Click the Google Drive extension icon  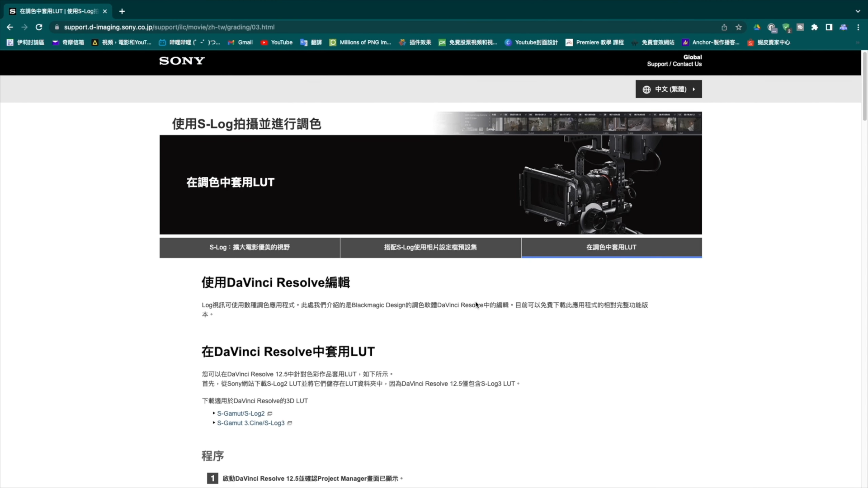[757, 27]
